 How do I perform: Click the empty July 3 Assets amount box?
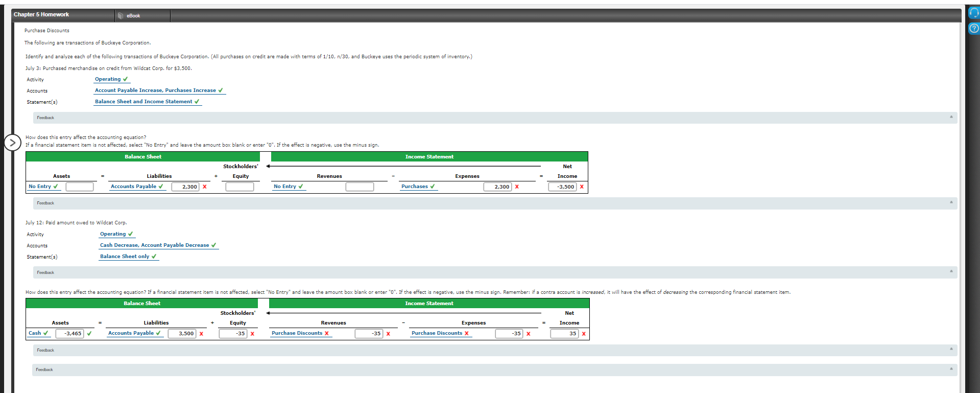(x=80, y=187)
